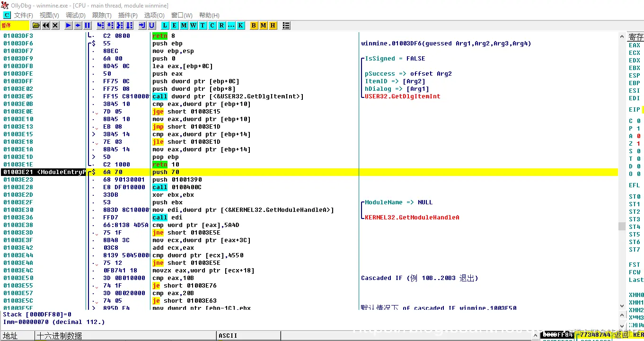Click the disassembly vertical scrollbar thumb
The height and width of the screenshot is (341, 644).
(622, 226)
